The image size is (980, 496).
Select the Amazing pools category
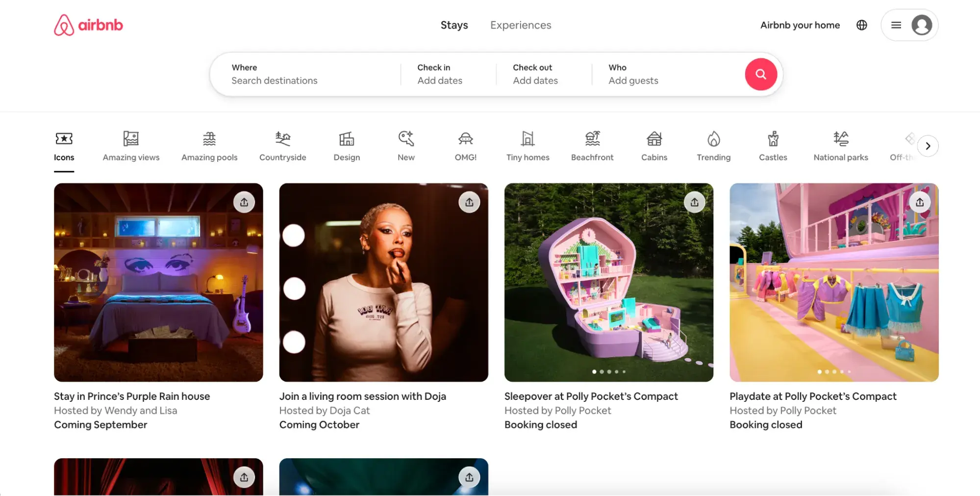coord(209,147)
